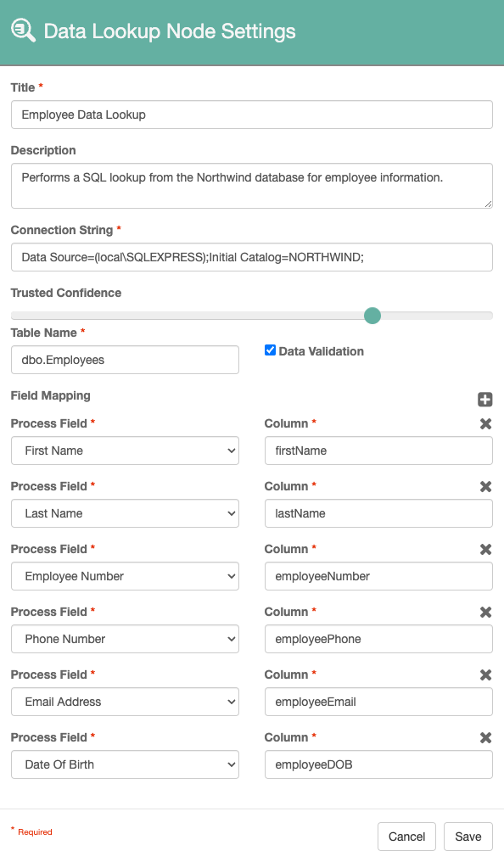Click the Title input field
Viewport: 504px width, 862px height.
coord(251,115)
